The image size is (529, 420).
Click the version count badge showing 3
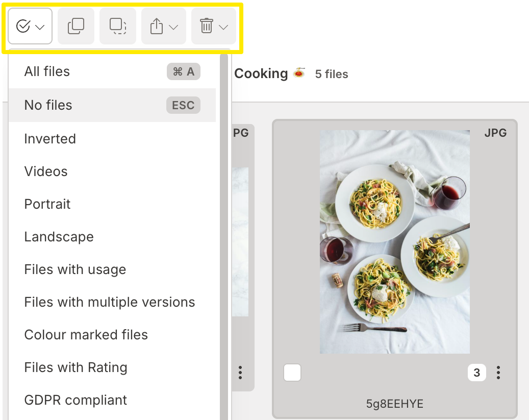476,373
